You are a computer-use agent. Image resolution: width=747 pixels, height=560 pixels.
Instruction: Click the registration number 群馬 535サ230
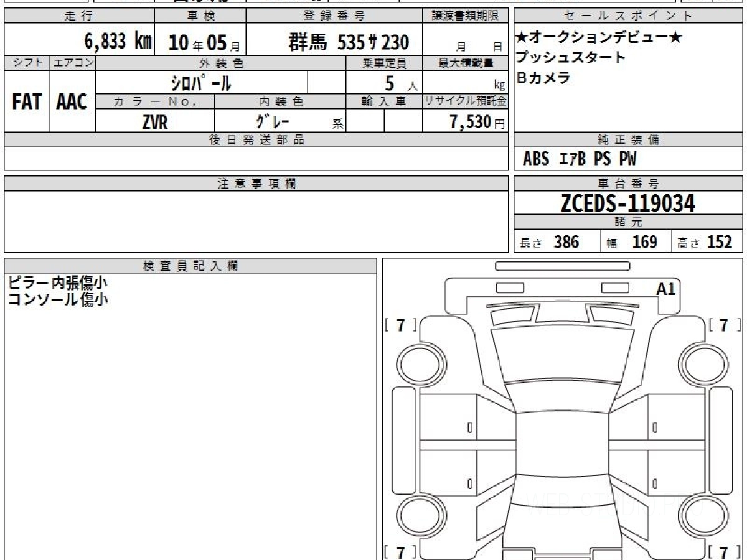click(349, 42)
